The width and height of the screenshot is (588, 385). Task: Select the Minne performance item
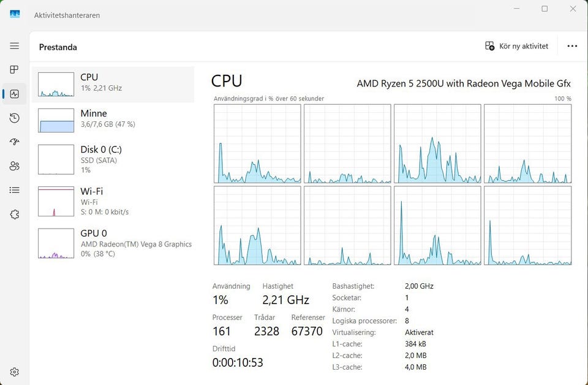[x=113, y=121]
